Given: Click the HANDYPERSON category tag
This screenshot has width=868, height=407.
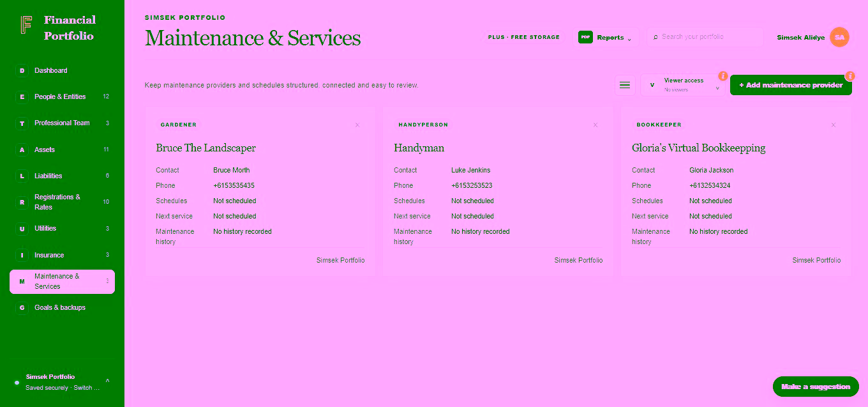Looking at the screenshot, I should coord(423,125).
